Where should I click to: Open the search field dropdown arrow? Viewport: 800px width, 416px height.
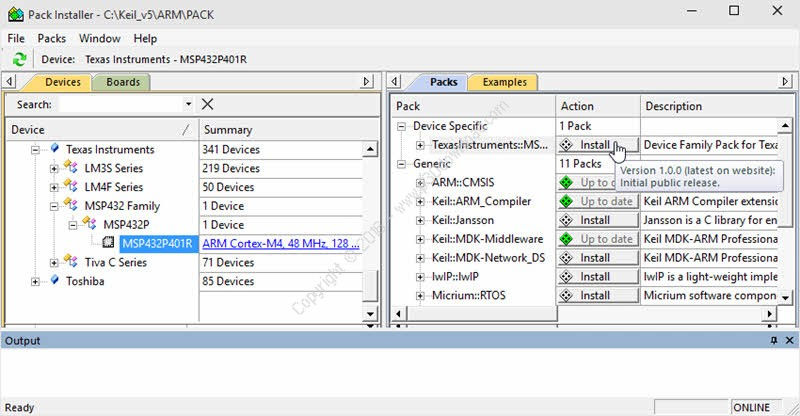pos(188,104)
